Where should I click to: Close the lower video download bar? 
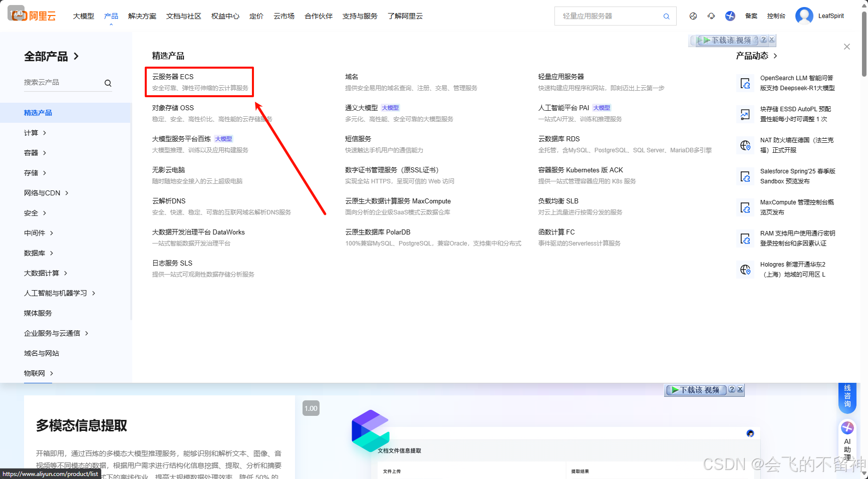tap(740, 389)
